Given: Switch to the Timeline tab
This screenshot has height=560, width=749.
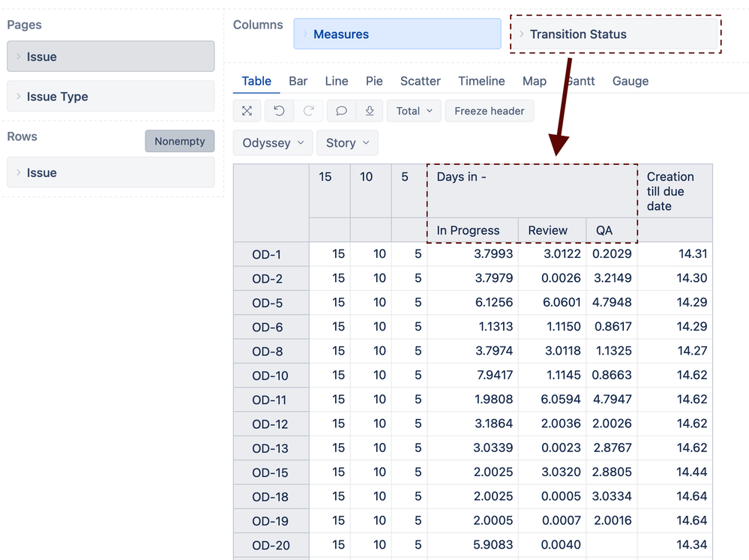Looking at the screenshot, I should coord(481,81).
